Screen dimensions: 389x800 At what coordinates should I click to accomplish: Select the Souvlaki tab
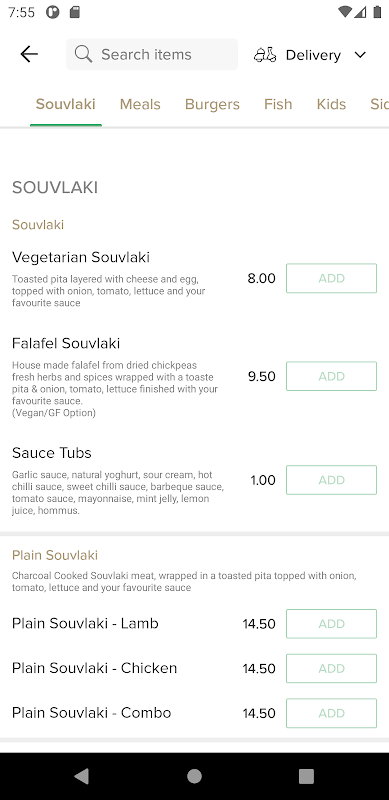(x=65, y=104)
